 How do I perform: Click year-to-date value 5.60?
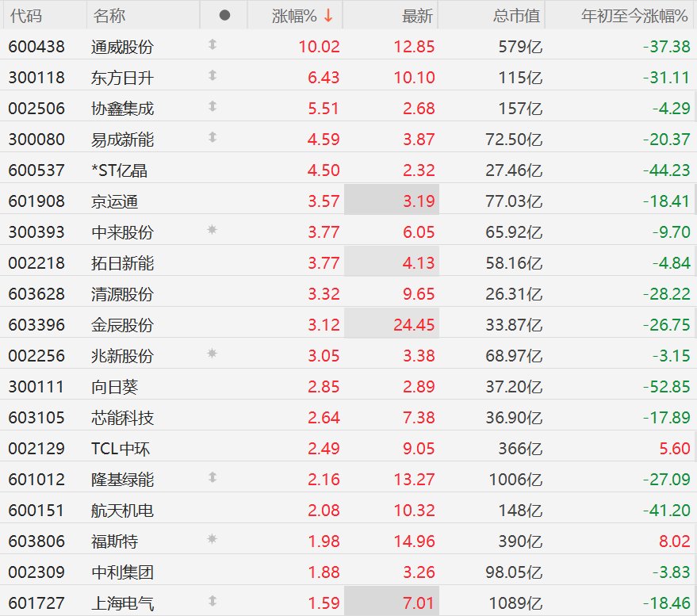point(674,449)
